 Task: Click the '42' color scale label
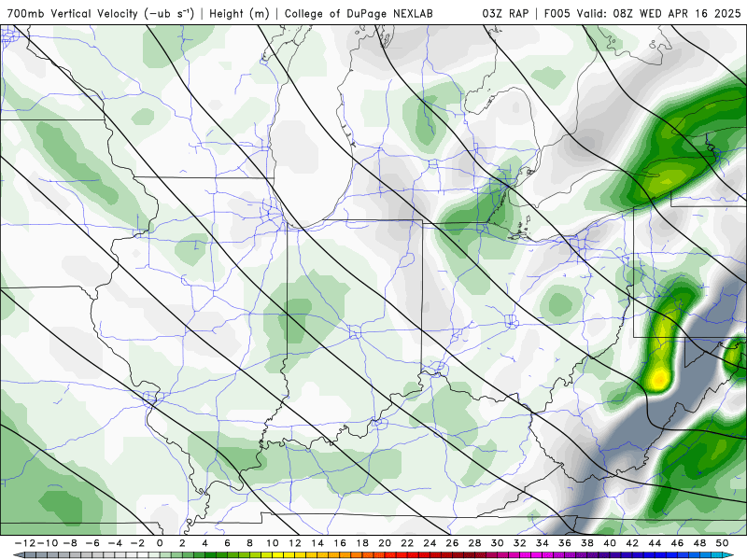pos(632,543)
